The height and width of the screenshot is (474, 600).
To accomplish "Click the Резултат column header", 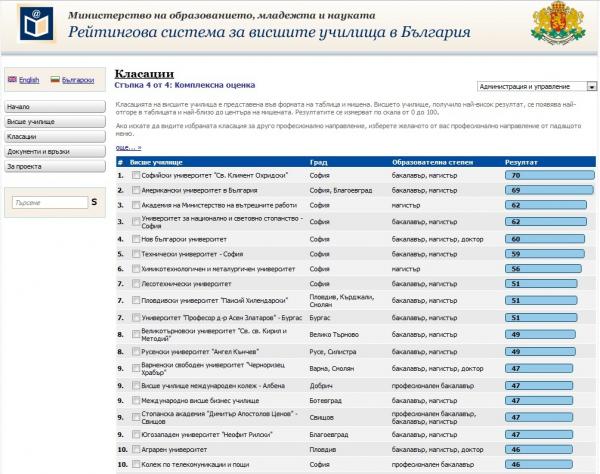I will 521,162.
